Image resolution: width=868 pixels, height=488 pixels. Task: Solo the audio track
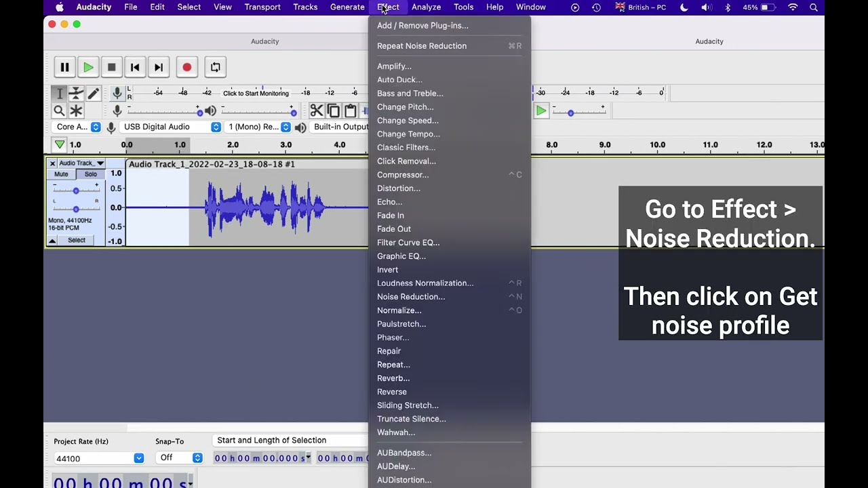(91, 174)
